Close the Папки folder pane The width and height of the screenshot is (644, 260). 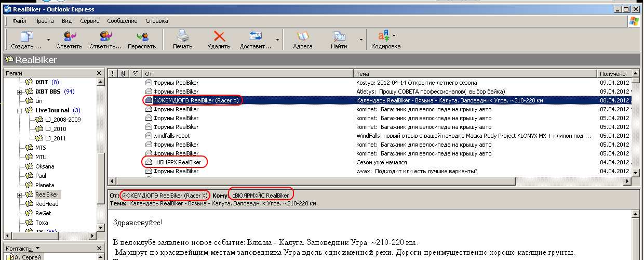(99, 73)
